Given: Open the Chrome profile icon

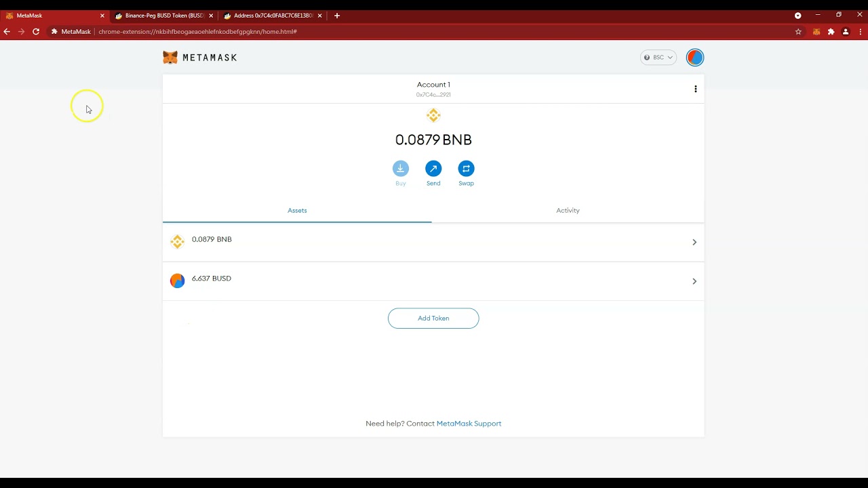Looking at the screenshot, I should click(846, 32).
